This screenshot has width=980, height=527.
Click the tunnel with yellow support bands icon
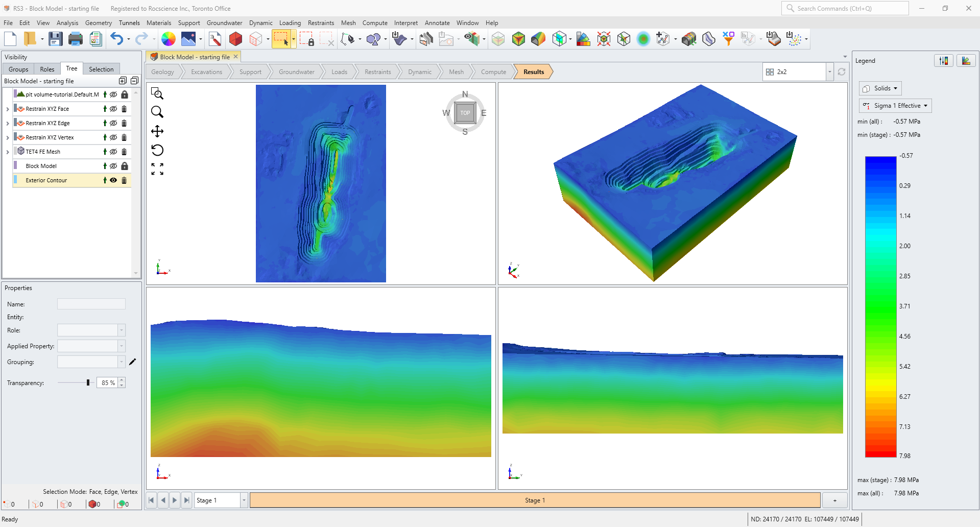[689, 39]
